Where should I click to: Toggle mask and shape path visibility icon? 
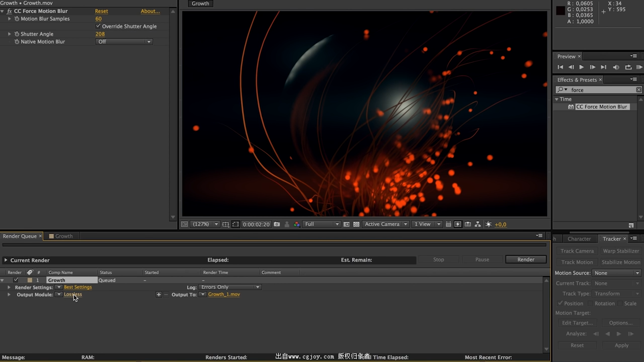click(x=235, y=224)
